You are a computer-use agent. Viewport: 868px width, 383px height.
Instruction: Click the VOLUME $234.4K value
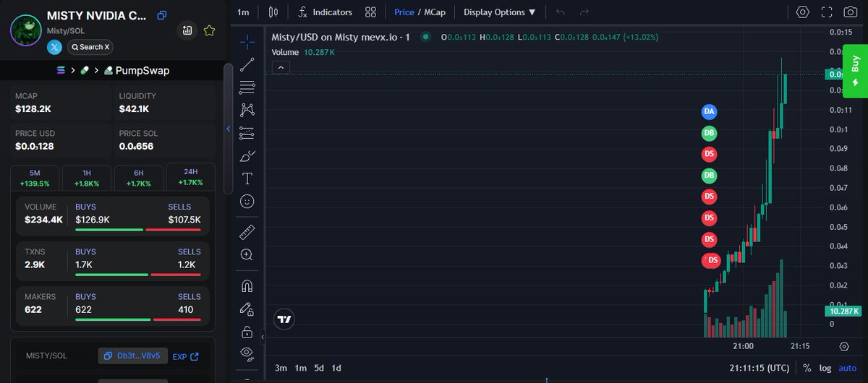[43, 219]
